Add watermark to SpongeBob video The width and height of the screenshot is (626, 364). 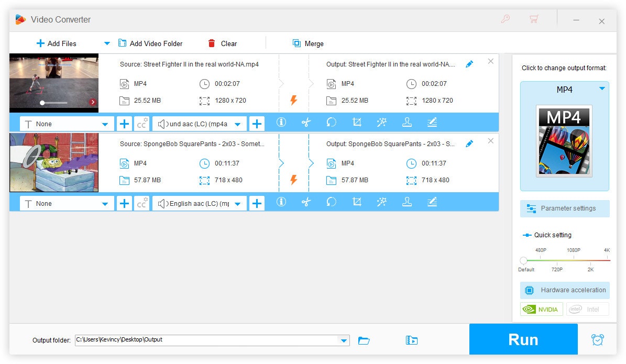pos(407,202)
